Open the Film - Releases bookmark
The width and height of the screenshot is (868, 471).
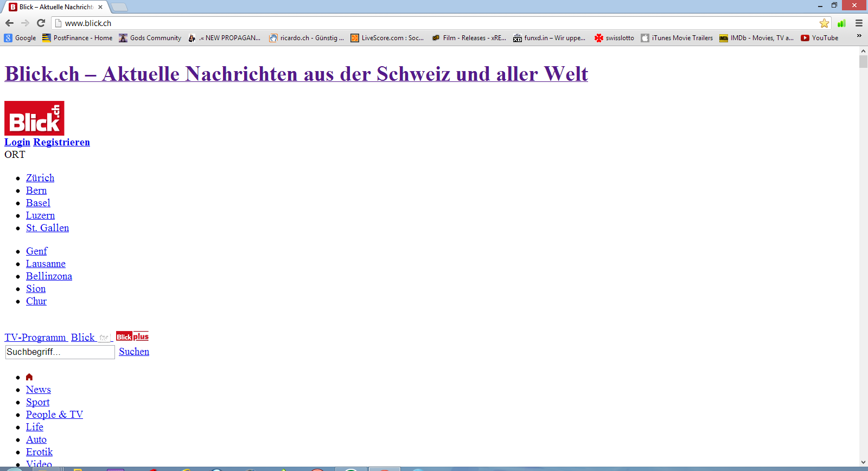click(469, 38)
